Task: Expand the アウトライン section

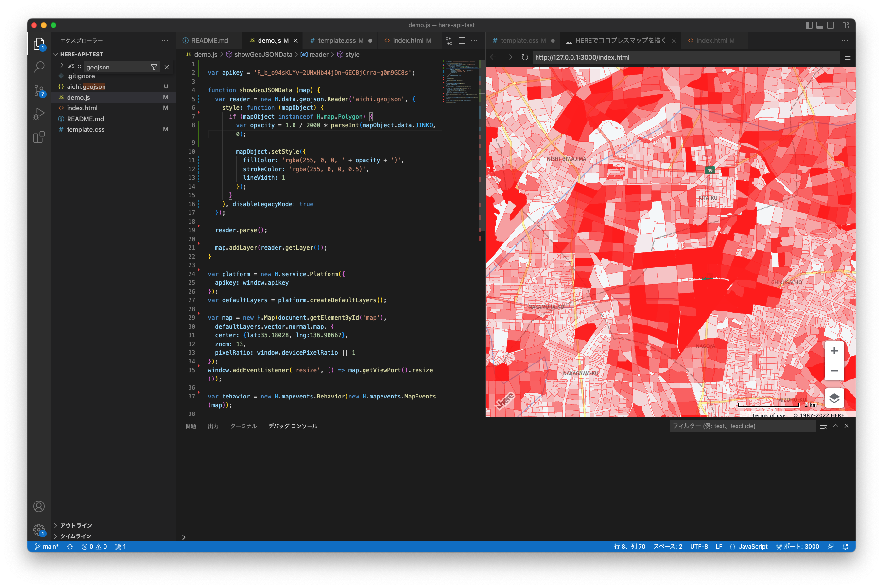Action: pyautogui.click(x=76, y=526)
